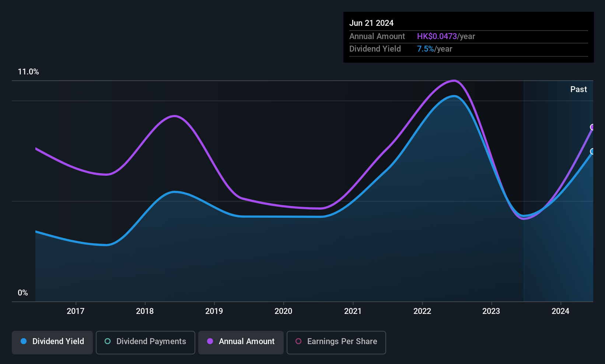Screen dimensions: 605x364
Task: Click the Dividend Yield tooltip label
Action: (375, 49)
